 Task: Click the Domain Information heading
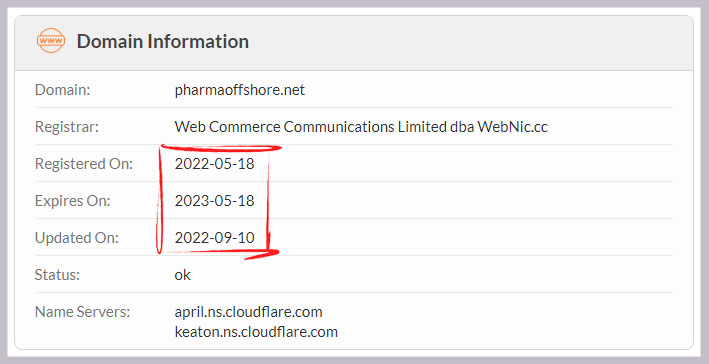163,41
